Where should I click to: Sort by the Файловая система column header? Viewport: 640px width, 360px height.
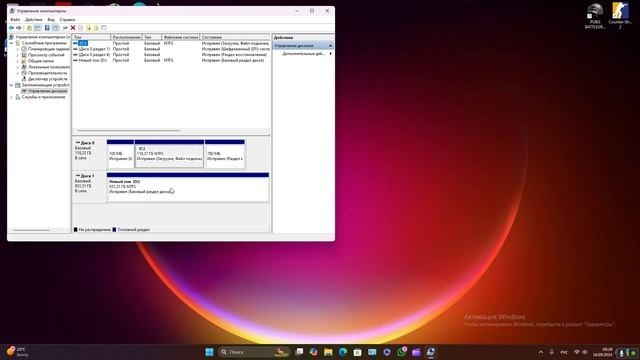click(181, 37)
